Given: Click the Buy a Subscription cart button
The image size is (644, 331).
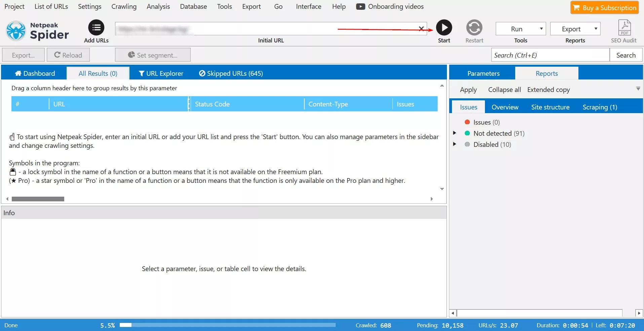Looking at the screenshot, I should pyautogui.click(x=605, y=7).
